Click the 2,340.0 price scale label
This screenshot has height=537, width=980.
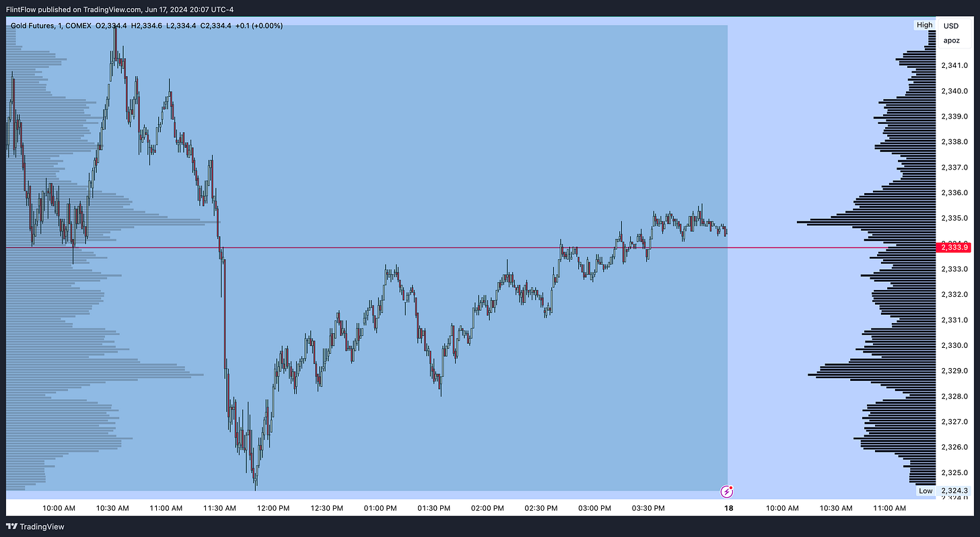pos(954,91)
